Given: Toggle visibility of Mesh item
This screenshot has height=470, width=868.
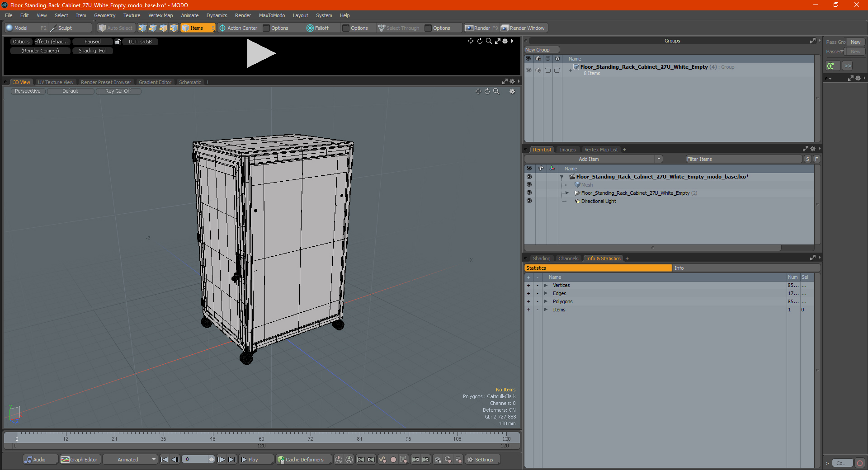Looking at the screenshot, I should pos(529,185).
